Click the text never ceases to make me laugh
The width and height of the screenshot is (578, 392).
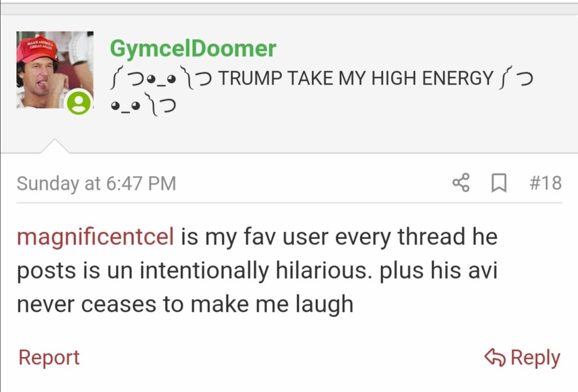coord(185,305)
